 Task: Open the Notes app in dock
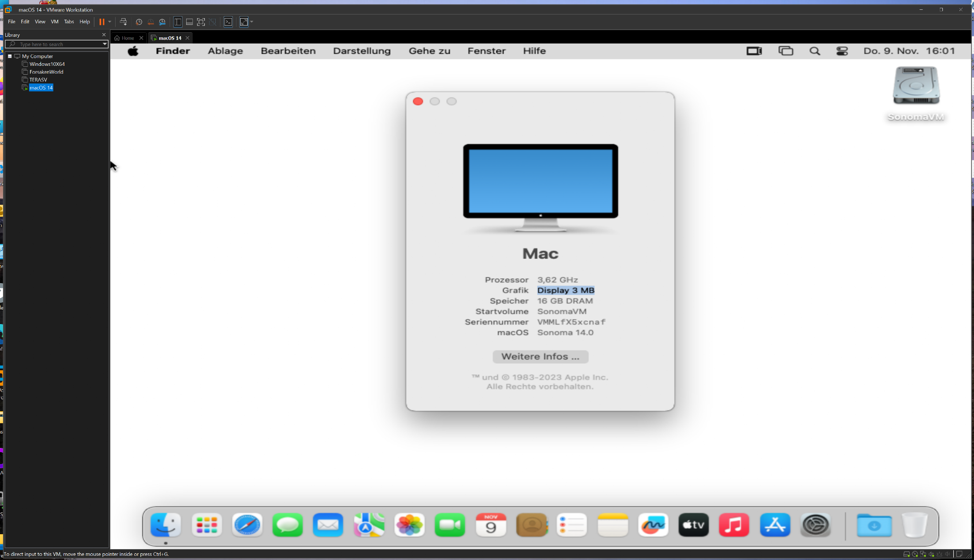[613, 525]
